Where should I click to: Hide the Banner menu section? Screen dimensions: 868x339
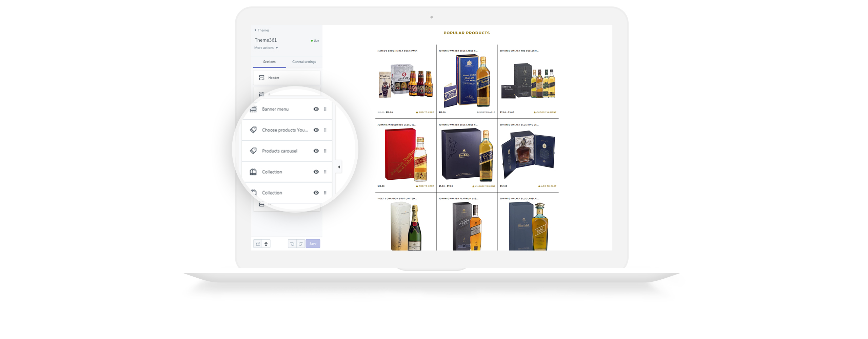tap(316, 109)
